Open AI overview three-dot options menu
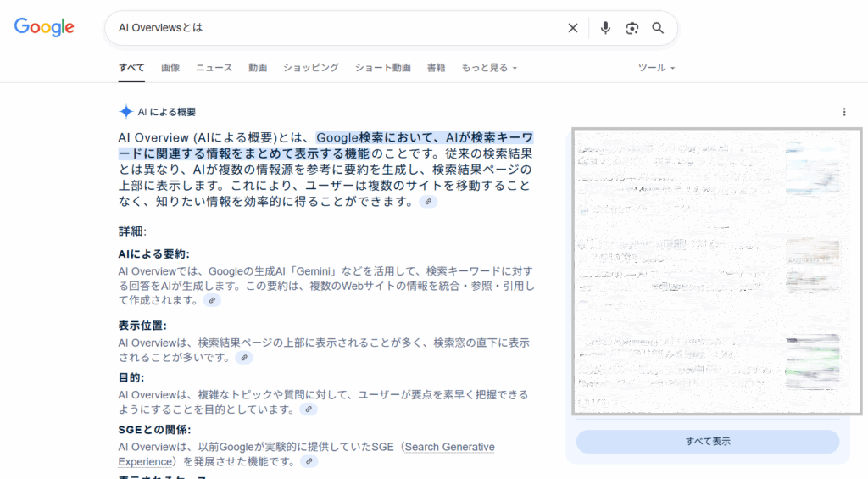This screenshot has height=479, width=868. click(x=844, y=112)
